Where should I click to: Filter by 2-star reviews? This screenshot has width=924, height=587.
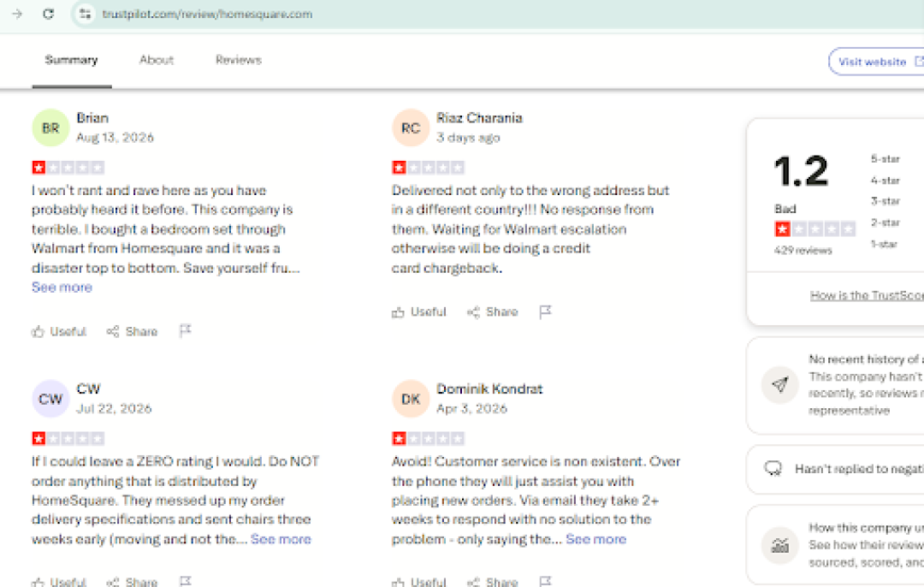pos(885,222)
